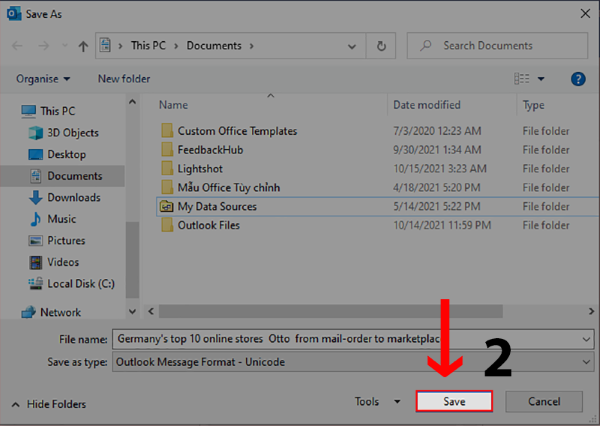Screen dimensions: 600x426
Task: Expand the Organise dropdown menu
Action: click(43, 79)
